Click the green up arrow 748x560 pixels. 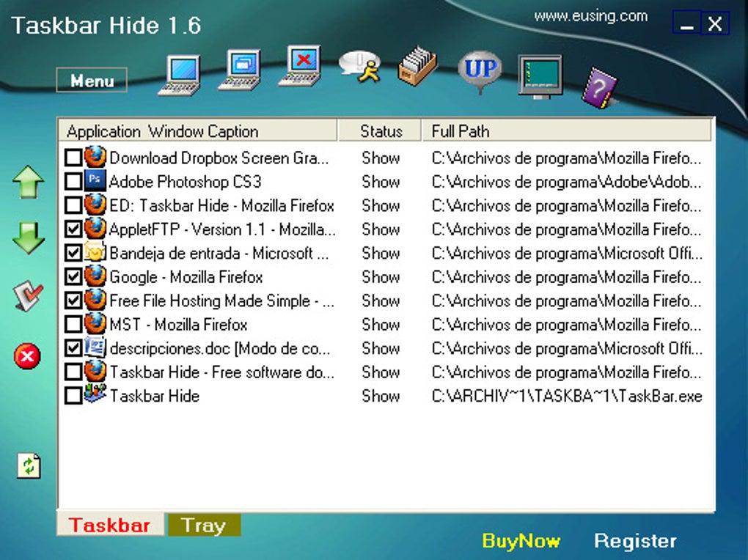pyautogui.click(x=28, y=182)
